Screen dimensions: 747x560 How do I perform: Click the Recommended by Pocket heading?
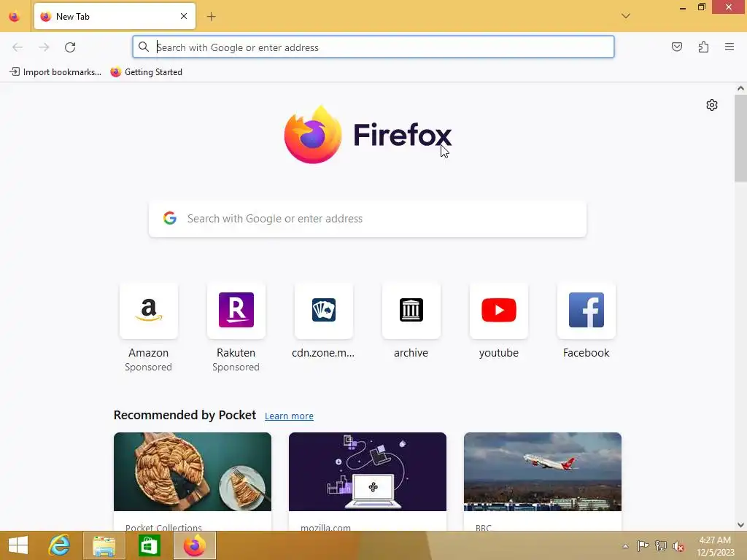pyautogui.click(x=185, y=415)
